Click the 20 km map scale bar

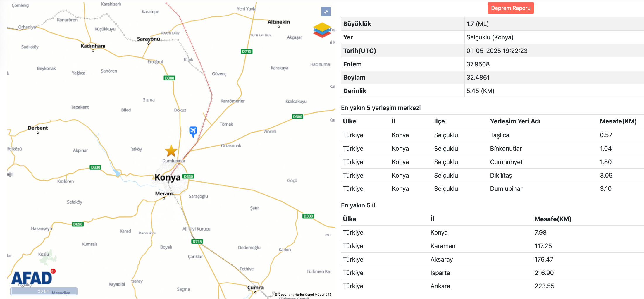[44, 291]
